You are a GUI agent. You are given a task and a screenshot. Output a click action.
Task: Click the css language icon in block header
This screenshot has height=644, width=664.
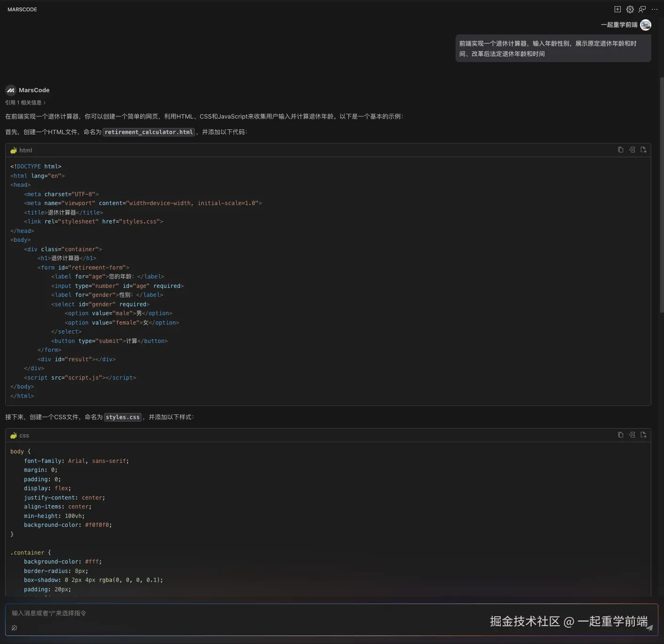click(x=14, y=436)
